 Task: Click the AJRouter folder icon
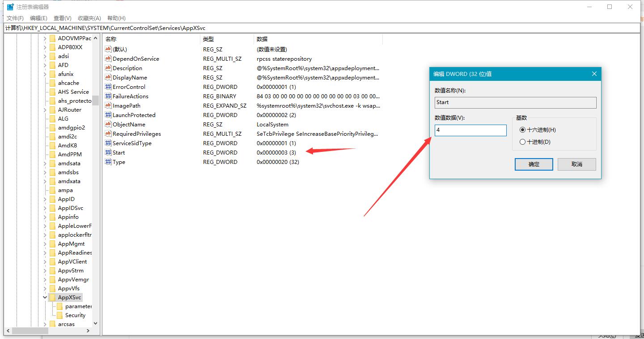click(x=53, y=110)
